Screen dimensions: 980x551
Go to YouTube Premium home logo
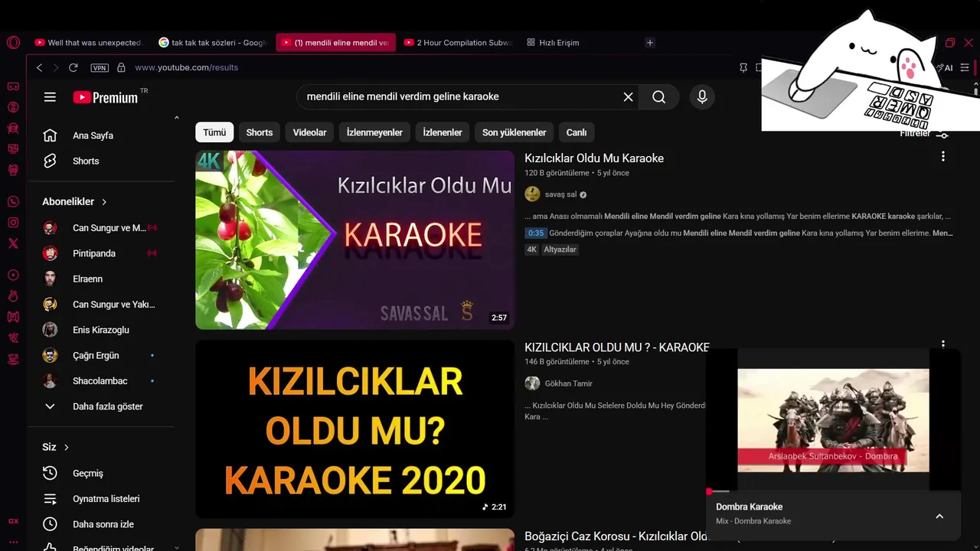click(106, 97)
